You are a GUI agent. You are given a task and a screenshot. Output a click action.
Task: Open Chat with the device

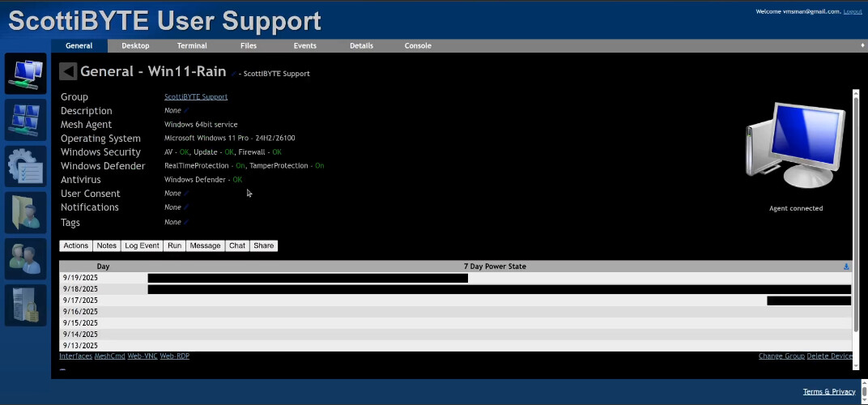tap(237, 245)
